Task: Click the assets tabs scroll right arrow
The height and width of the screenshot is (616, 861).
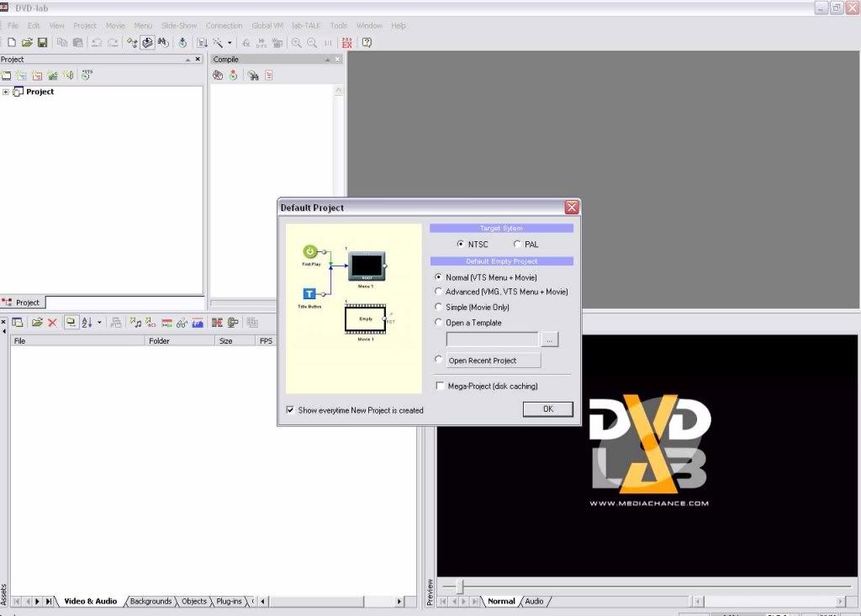Action: click(x=399, y=601)
